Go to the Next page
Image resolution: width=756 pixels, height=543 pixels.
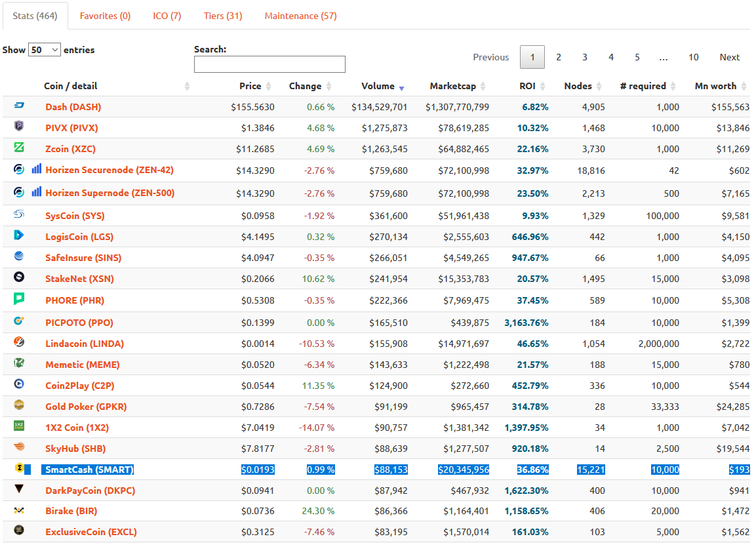pos(730,57)
